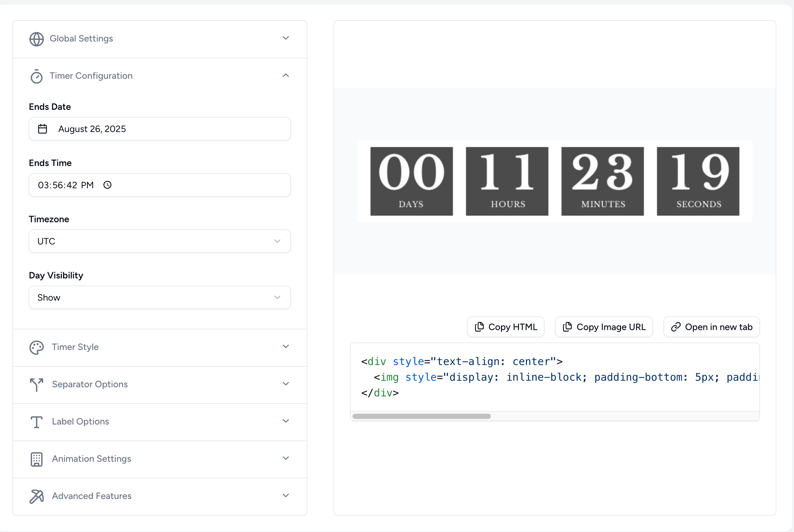This screenshot has height=532, width=794.
Task: Click the globe icon beside Global Settings
Action: [36, 39]
